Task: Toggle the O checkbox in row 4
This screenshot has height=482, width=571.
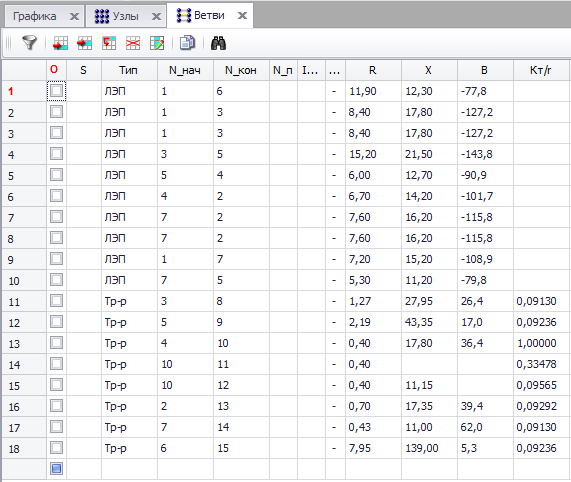Action: [x=56, y=154]
